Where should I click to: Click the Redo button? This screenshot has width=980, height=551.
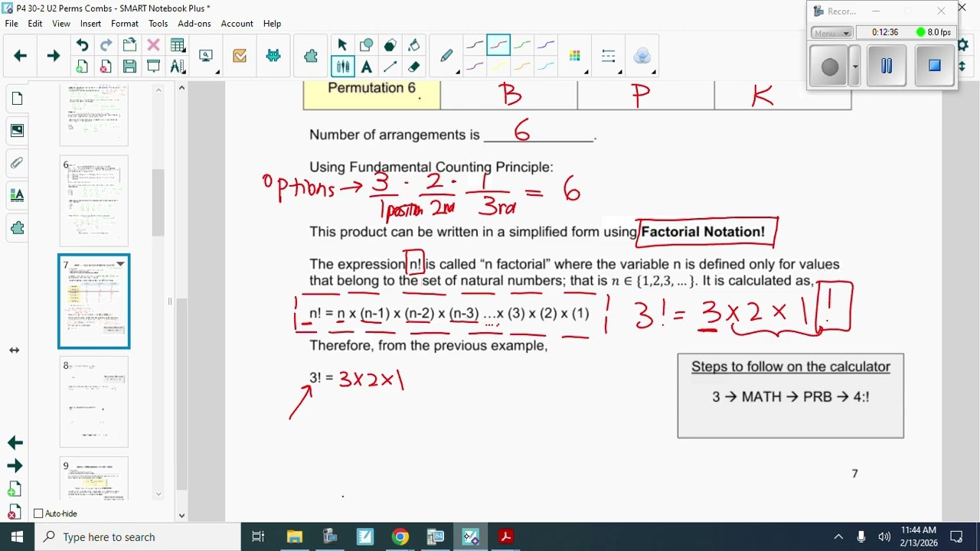(x=106, y=45)
